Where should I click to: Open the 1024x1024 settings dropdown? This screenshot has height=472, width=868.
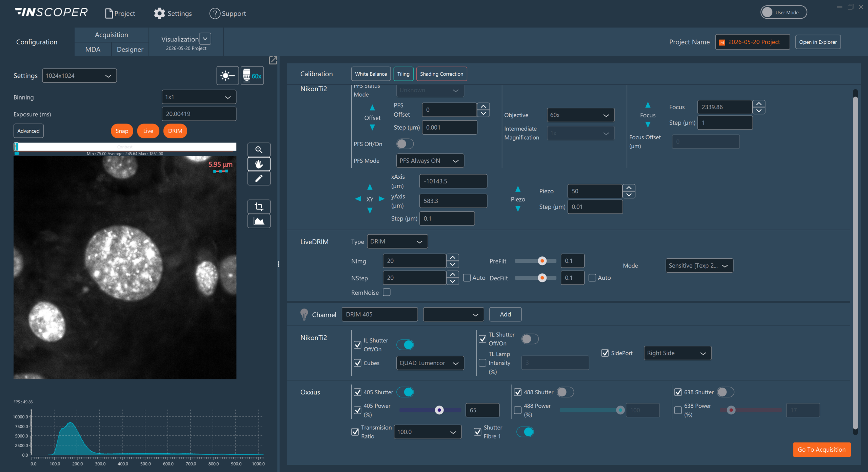[79, 76]
